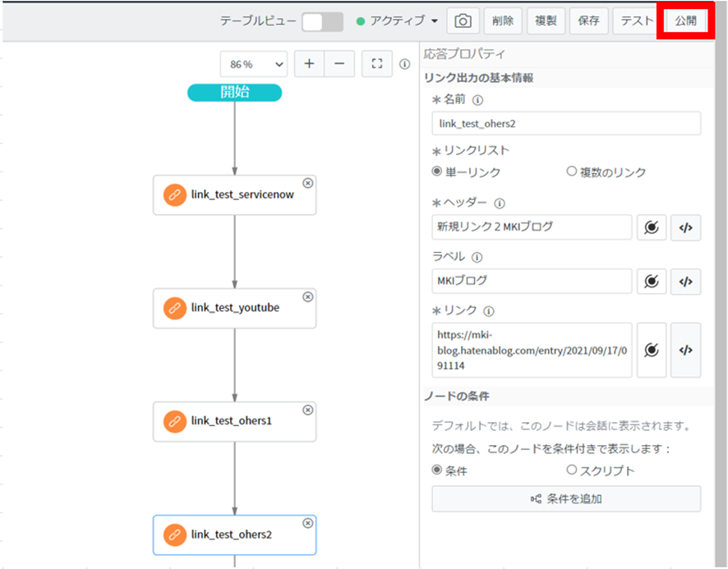
Task: Click the link icon on link_test_ohers2 node
Action: click(175, 535)
